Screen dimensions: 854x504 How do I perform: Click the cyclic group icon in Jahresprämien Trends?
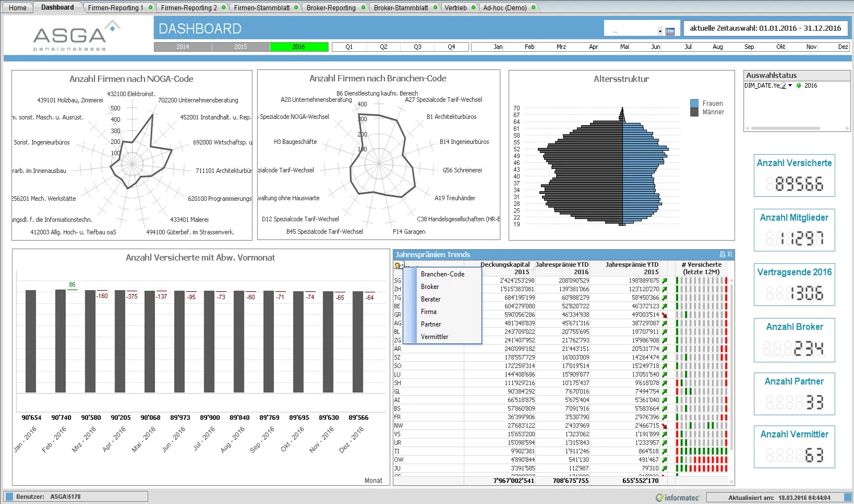click(397, 265)
